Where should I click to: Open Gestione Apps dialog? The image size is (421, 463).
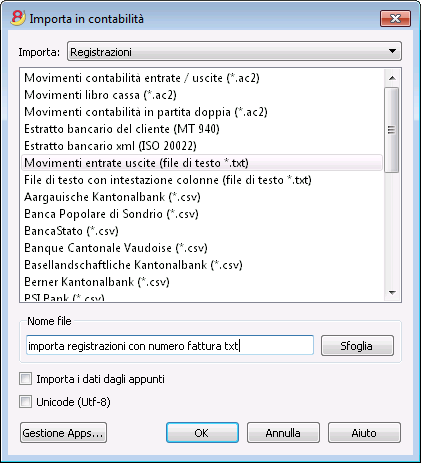(63, 433)
